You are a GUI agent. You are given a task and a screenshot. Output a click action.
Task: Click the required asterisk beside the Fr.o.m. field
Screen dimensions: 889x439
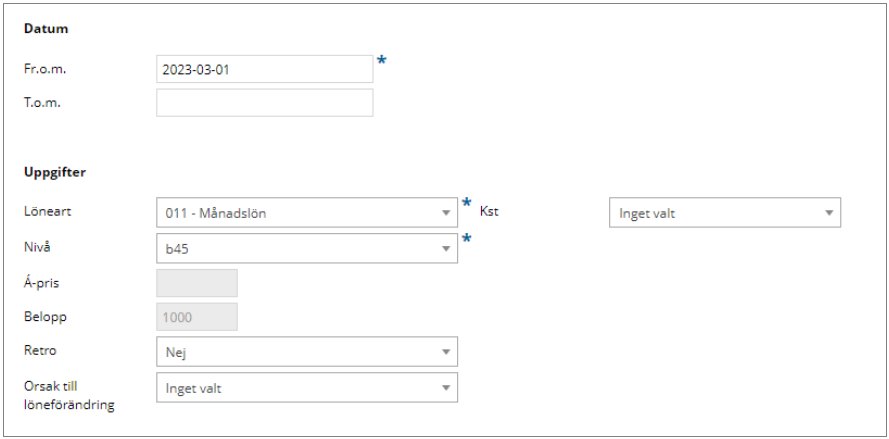[x=382, y=60]
